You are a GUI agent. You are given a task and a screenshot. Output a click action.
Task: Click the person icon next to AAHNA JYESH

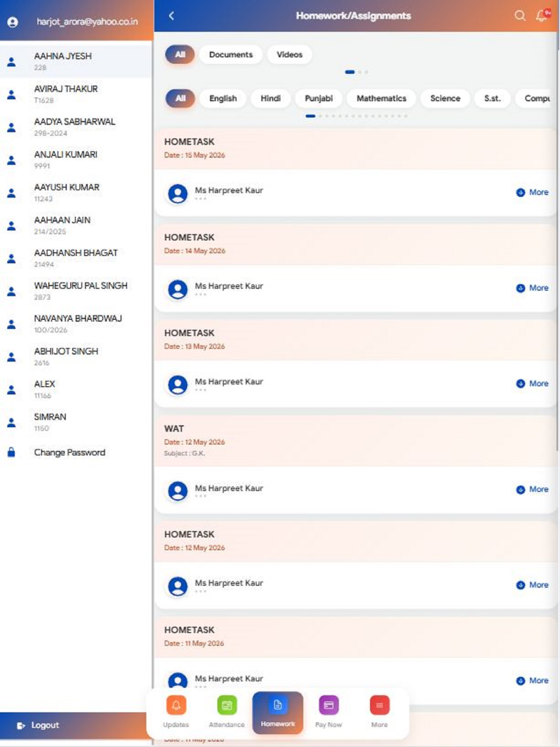tap(11, 62)
